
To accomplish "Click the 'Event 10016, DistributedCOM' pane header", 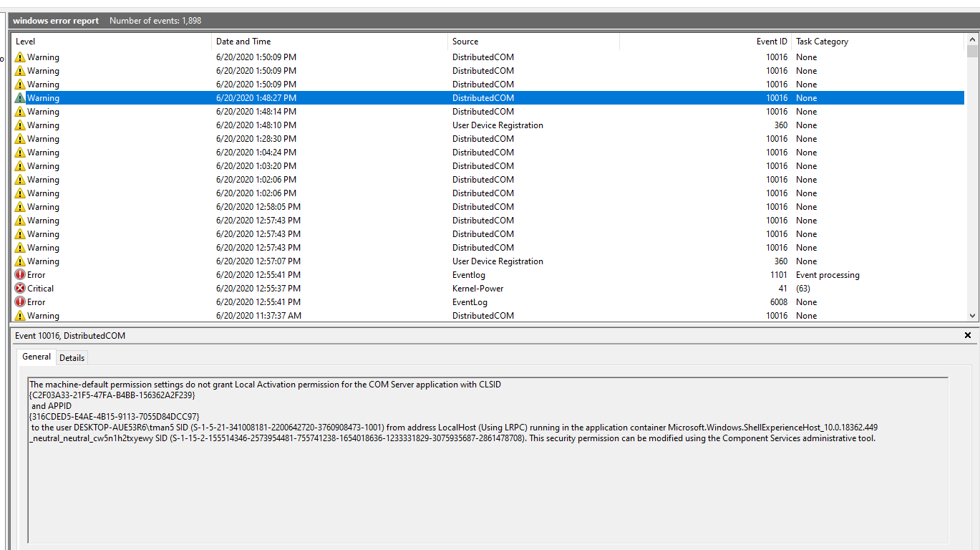I will click(x=70, y=335).
